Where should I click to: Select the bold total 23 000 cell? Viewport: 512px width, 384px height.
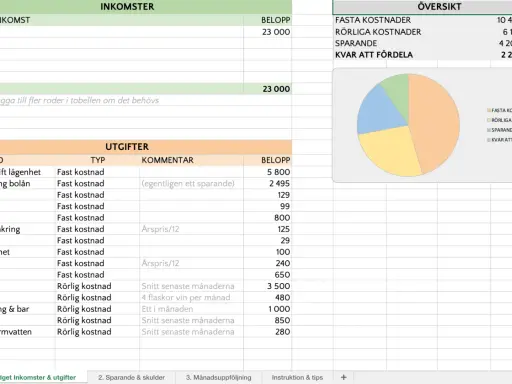click(x=268, y=89)
